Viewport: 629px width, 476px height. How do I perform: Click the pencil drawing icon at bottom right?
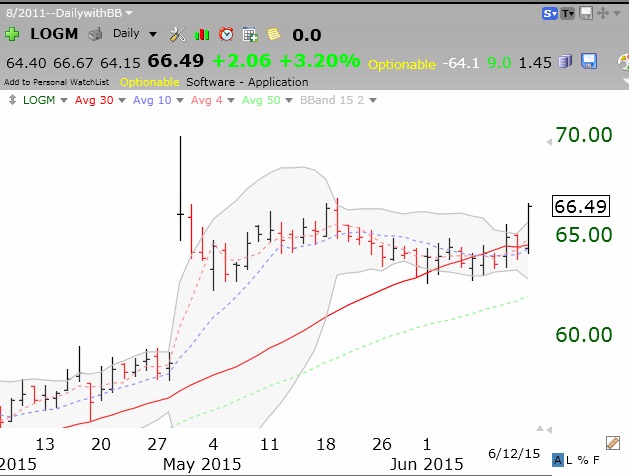[613, 442]
